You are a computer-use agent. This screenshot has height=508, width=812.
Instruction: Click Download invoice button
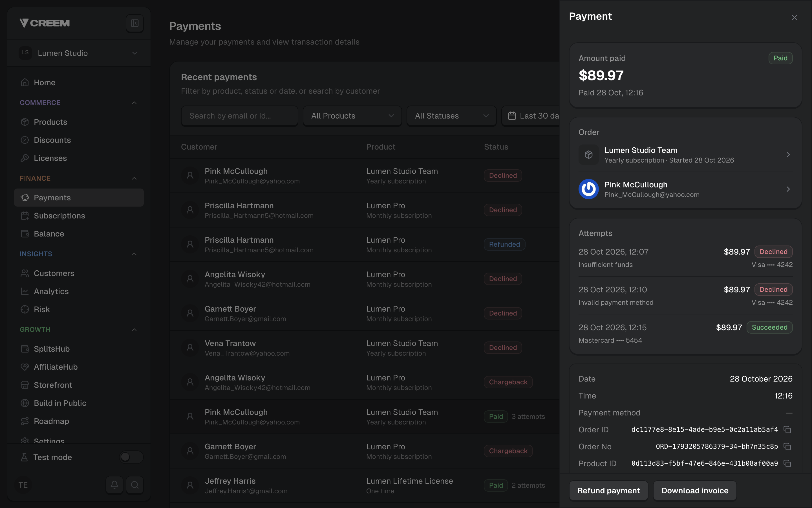pos(694,491)
